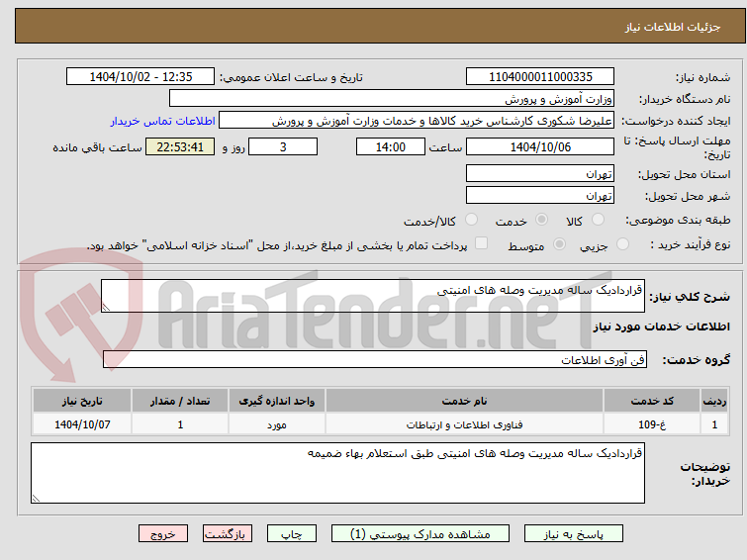747x560 pixels.
Task: Select the خدمت radio button
Action: click(x=541, y=220)
